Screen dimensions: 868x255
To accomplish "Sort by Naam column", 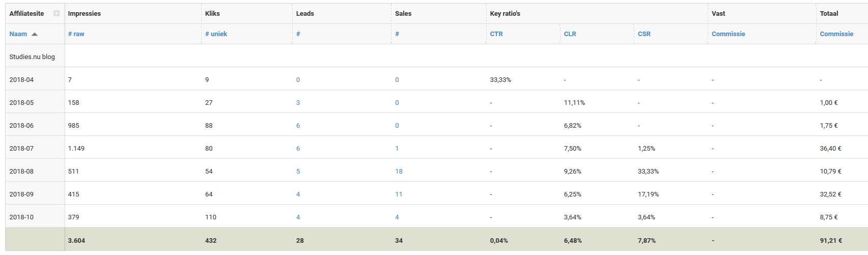I will click(x=18, y=34).
